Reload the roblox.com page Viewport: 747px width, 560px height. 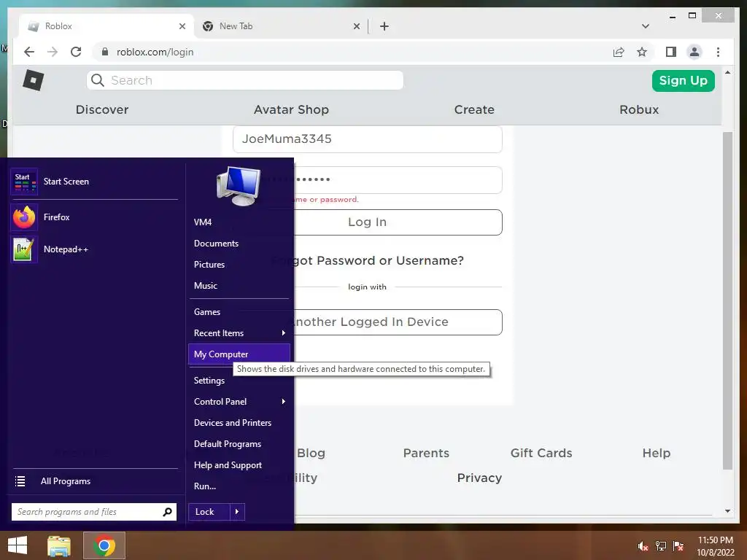tap(76, 52)
